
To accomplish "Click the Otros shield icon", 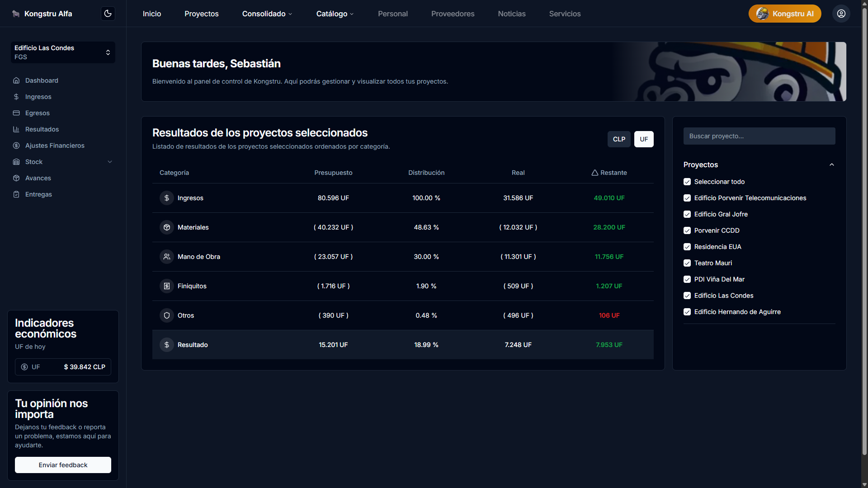I will tap(167, 315).
